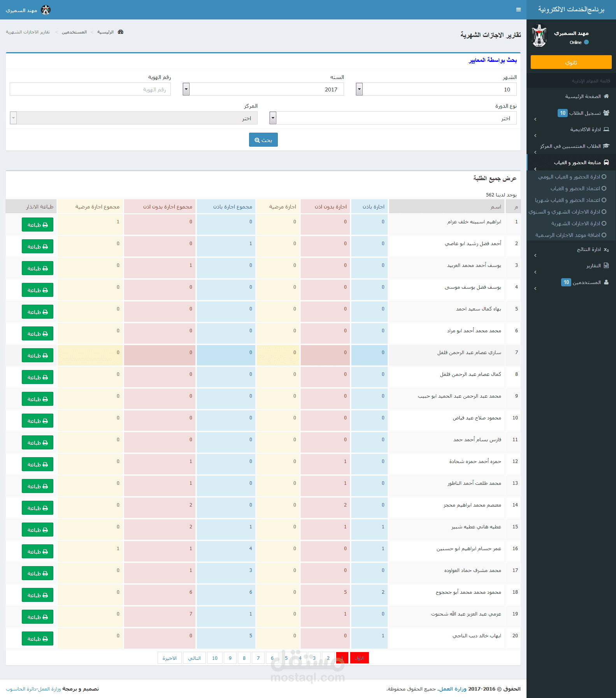
Task: Toggle the sidebar with the hamburger icon
Action: pos(518,10)
